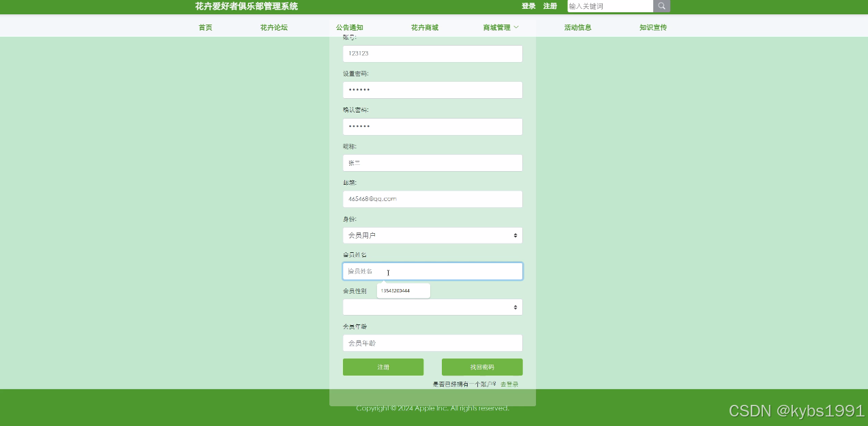The width and height of the screenshot is (868, 426).
Task: Open the 登录 login link in header
Action: pos(528,6)
